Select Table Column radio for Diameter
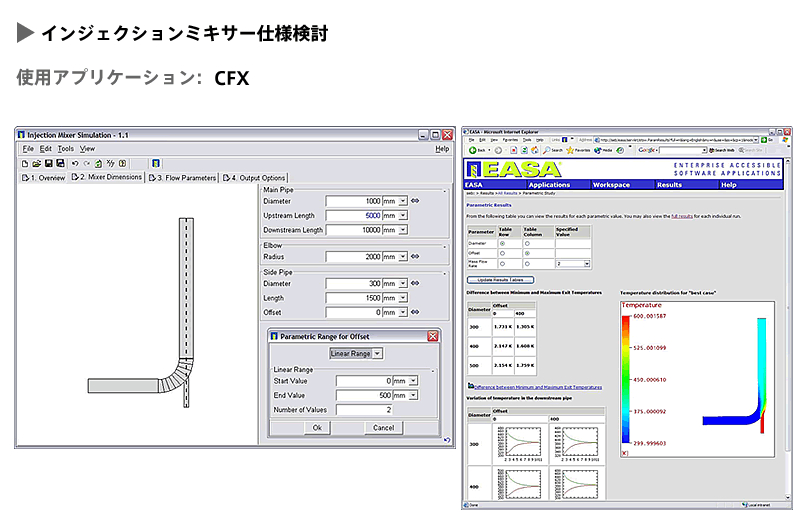 (527, 244)
